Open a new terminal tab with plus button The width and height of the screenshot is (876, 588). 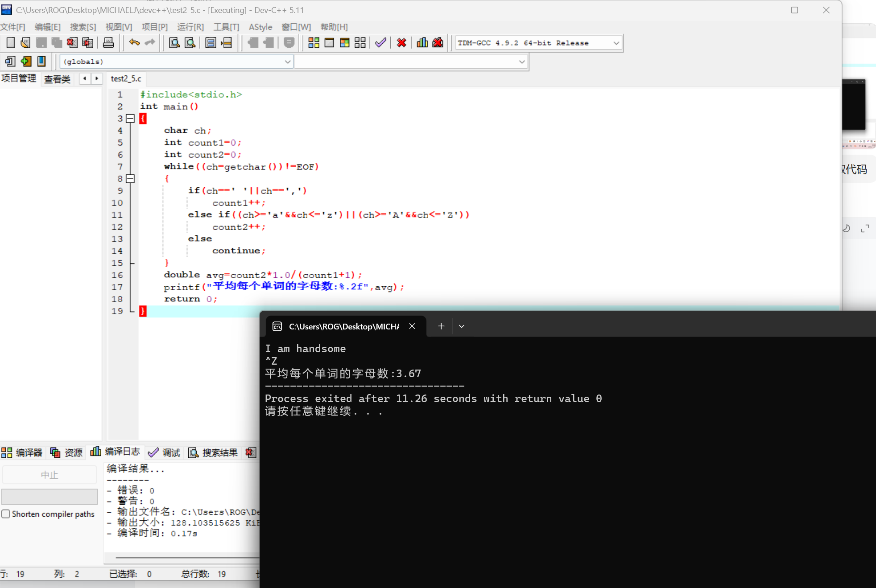(441, 326)
